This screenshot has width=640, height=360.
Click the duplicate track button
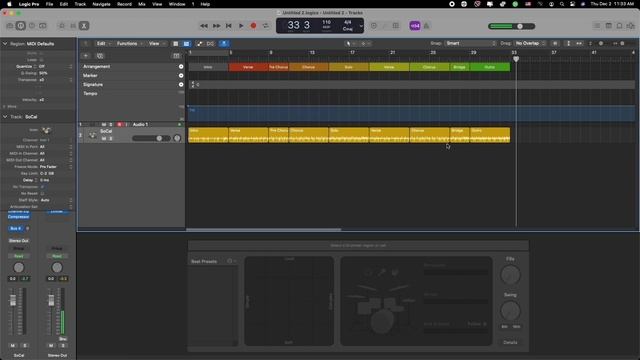pyautogui.click(x=100, y=56)
